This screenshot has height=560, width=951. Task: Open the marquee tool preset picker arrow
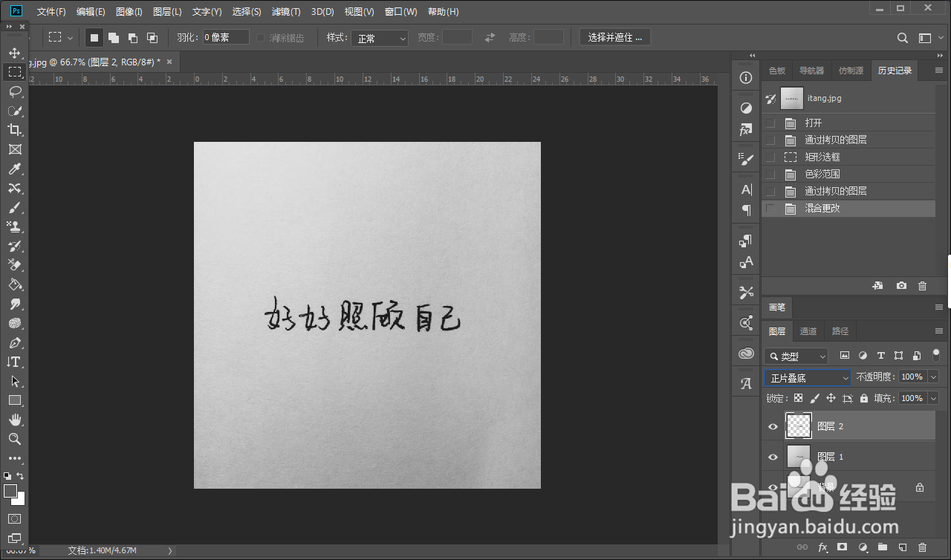[71, 38]
